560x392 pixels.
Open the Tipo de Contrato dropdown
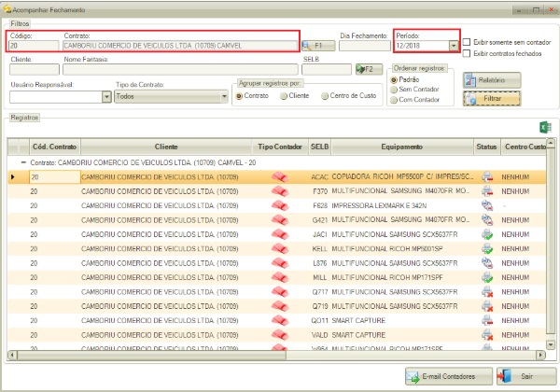pyautogui.click(x=224, y=96)
